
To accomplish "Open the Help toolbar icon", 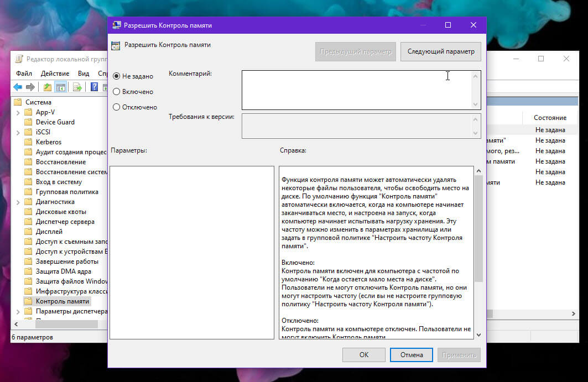I will [94, 87].
